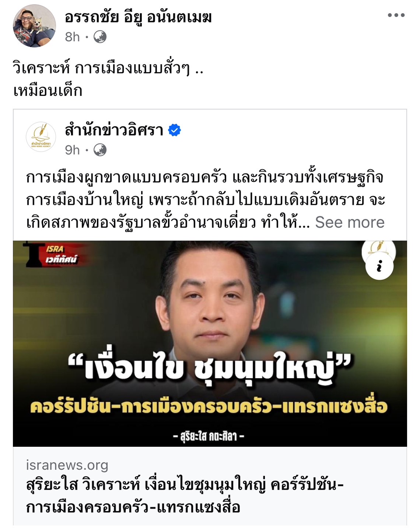Click the 9h shared post timestamp
420x529 pixels.
[72, 150]
